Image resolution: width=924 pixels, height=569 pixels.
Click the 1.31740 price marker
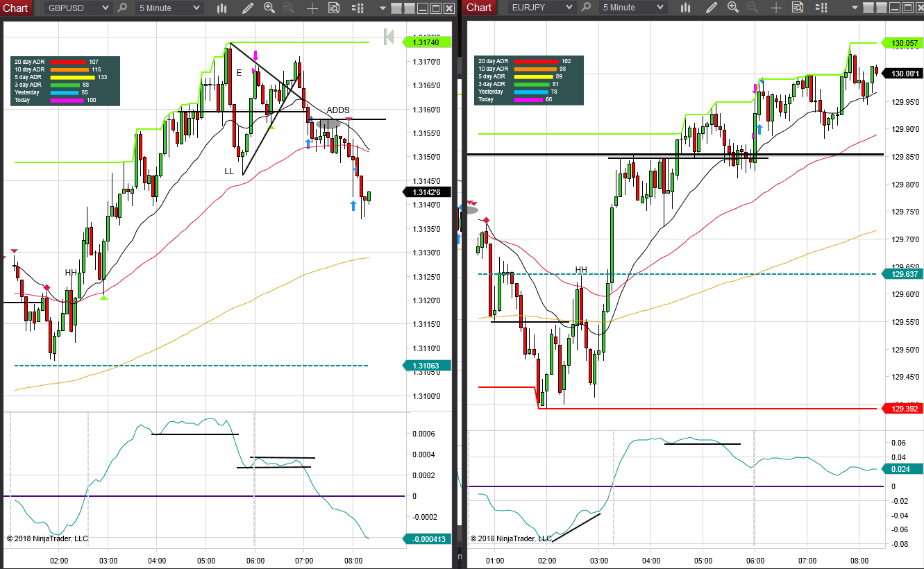coord(426,42)
